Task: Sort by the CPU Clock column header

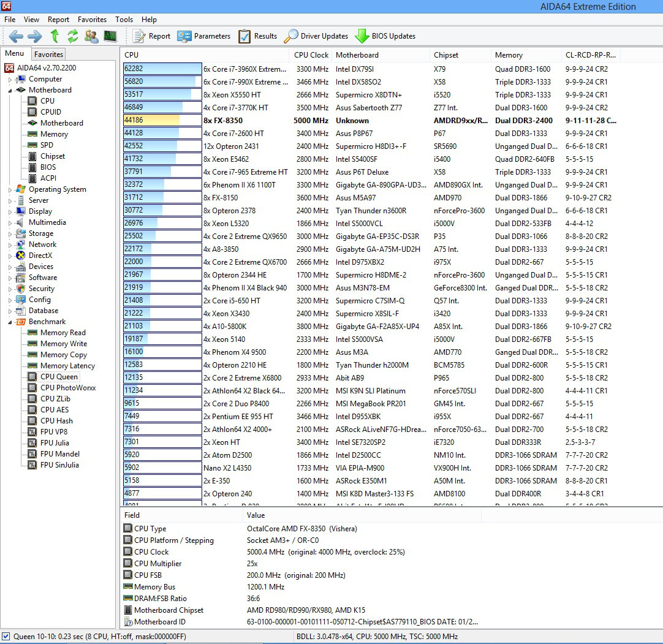Action: (x=311, y=55)
